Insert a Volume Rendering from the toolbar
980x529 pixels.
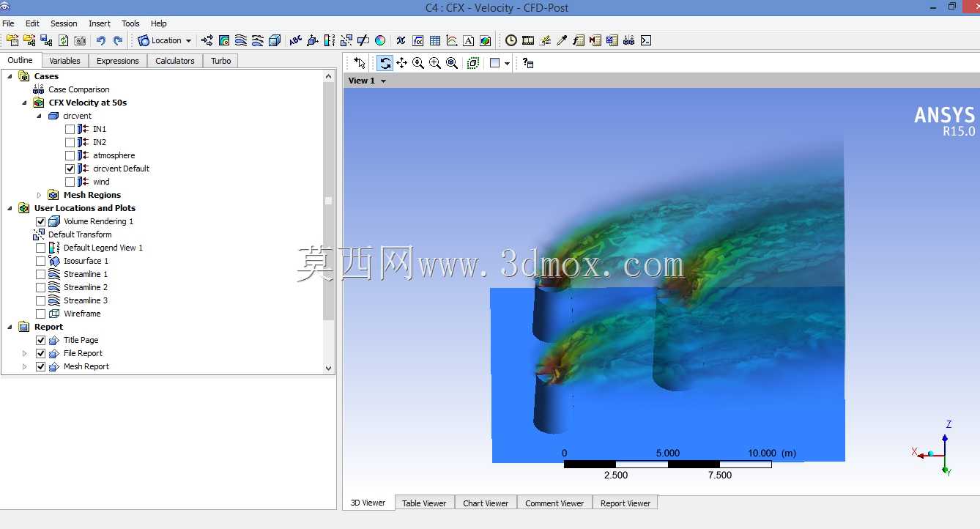tap(275, 41)
